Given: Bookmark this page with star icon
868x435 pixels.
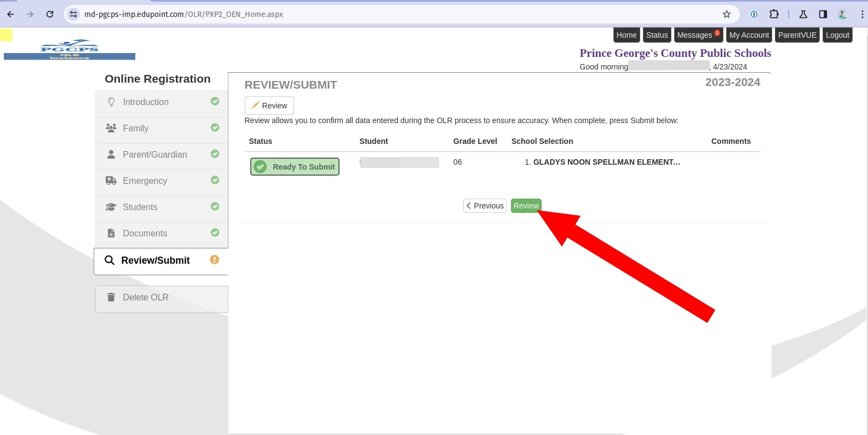Looking at the screenshot, I should coord(726,14).
